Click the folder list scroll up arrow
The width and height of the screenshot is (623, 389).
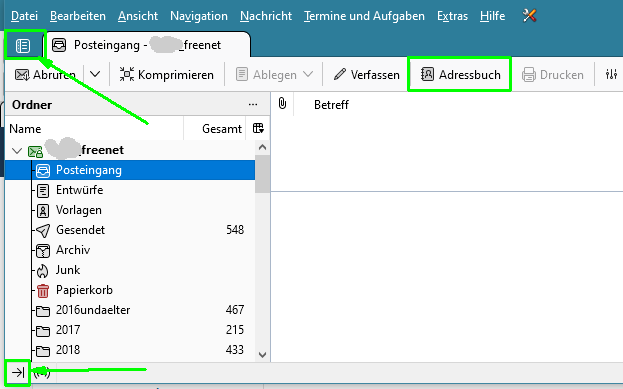point(262,147)
